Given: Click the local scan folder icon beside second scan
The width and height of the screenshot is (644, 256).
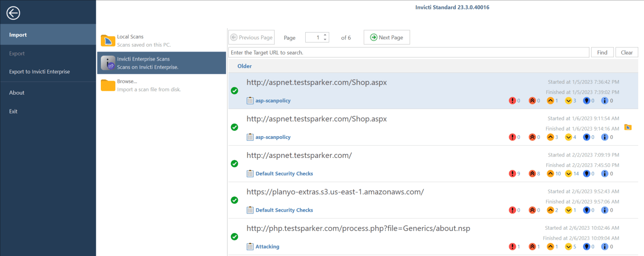Looking at the screenshot, I should pos(628,127).
